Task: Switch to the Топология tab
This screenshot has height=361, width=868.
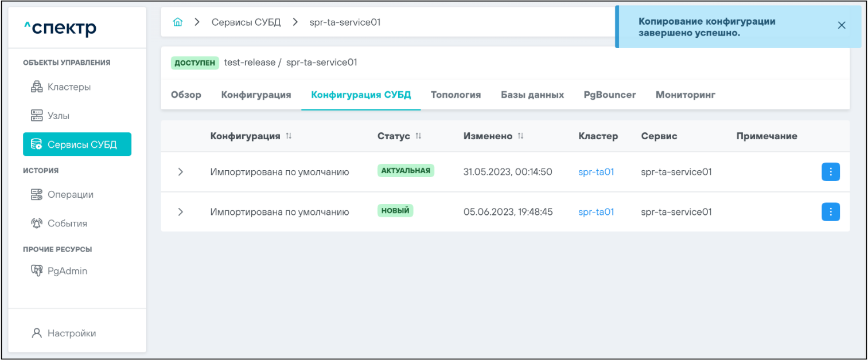Action: (456, 95)
